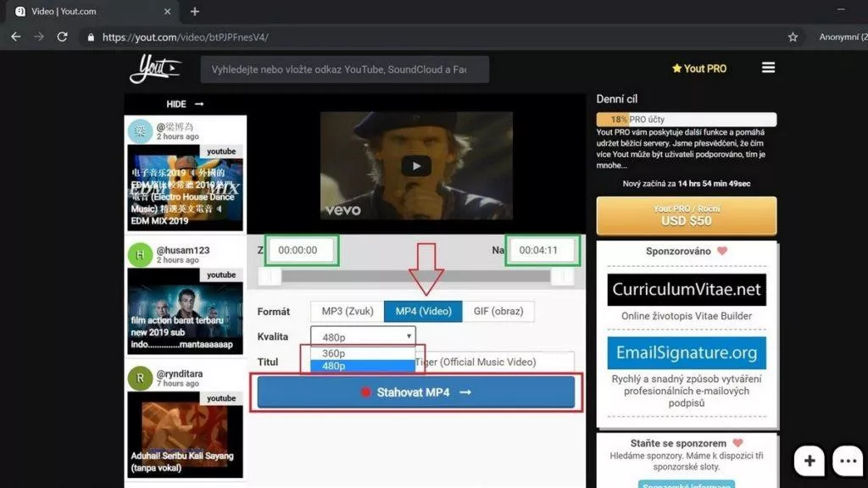Select MP4 (Video) format
868x488 pixels.
click(423, 312)
